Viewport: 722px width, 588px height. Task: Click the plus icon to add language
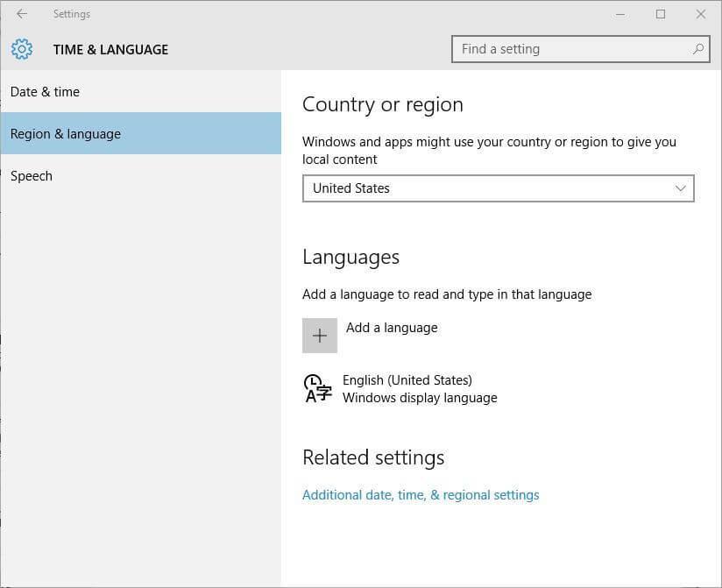(320, 336)
